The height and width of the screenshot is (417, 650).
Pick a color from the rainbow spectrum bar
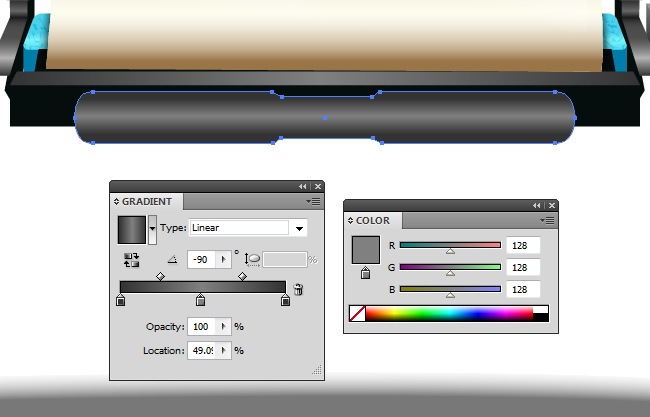click(x=449, y=314)
